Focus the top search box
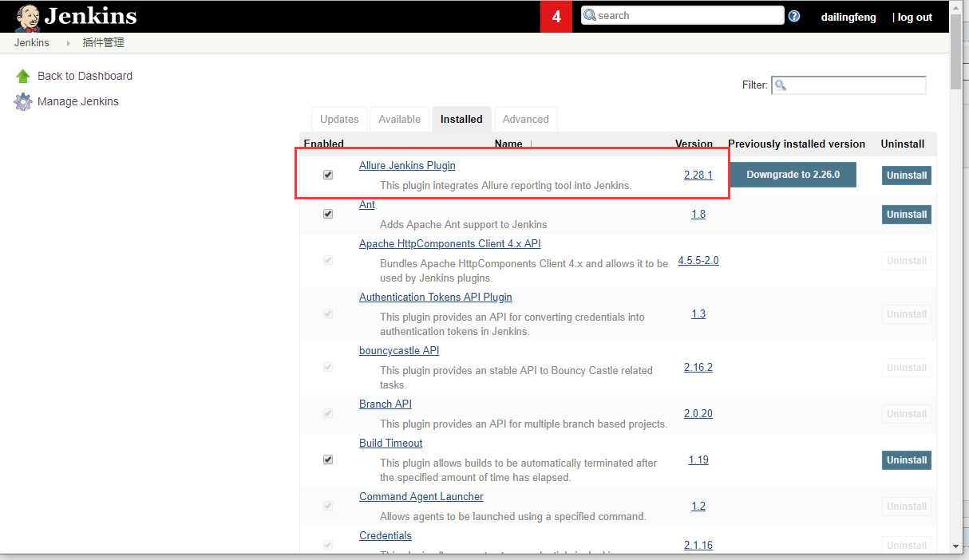This screenshot has height=560, width=969. point(682,15)
